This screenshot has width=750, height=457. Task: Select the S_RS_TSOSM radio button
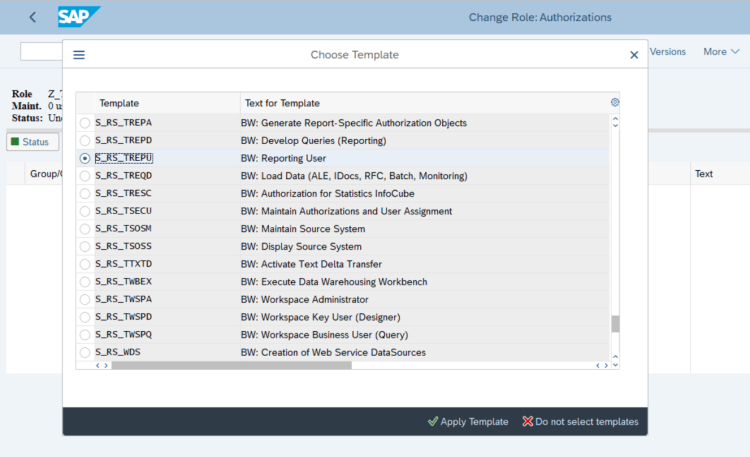click(85, 229)
